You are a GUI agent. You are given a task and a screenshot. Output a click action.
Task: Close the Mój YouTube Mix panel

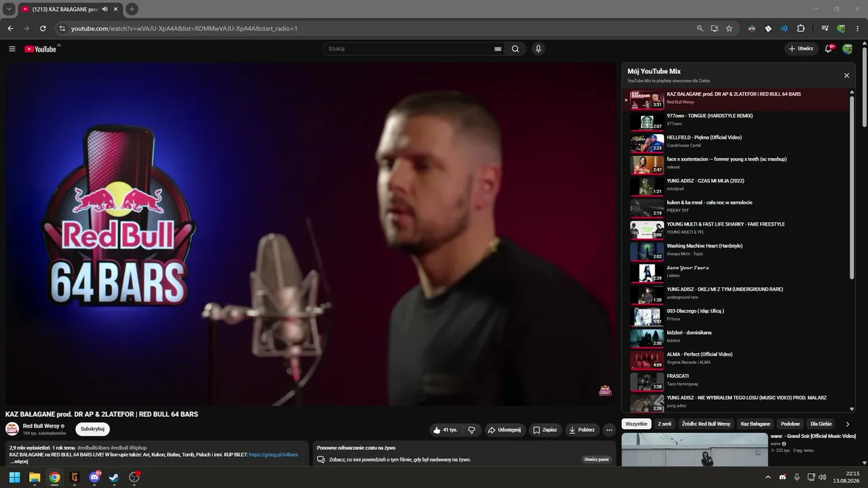846,75
